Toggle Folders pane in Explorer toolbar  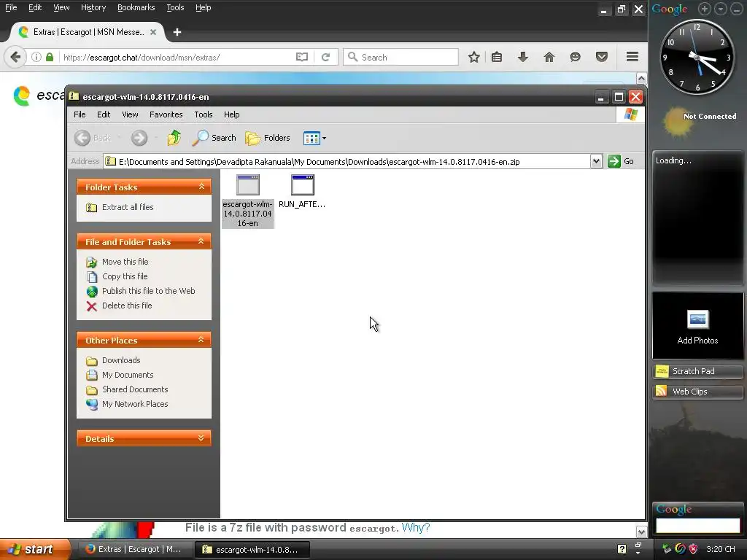click(268, 138)
